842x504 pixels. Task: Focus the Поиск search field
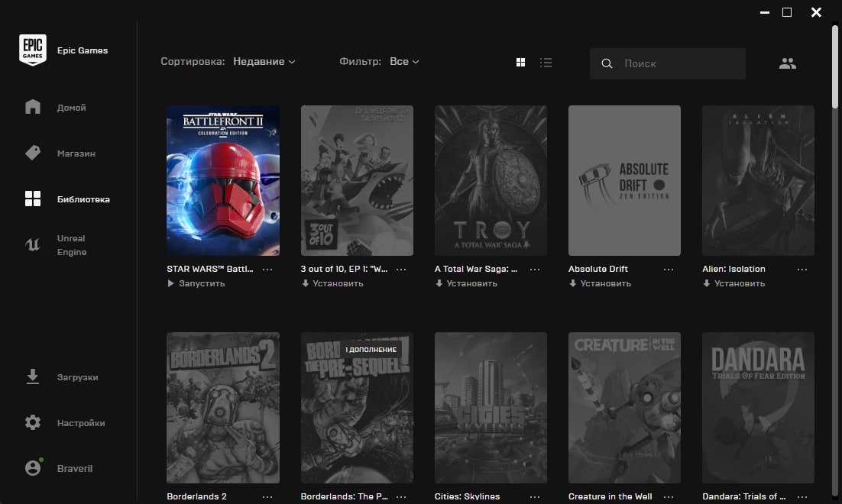coord(668,63)
